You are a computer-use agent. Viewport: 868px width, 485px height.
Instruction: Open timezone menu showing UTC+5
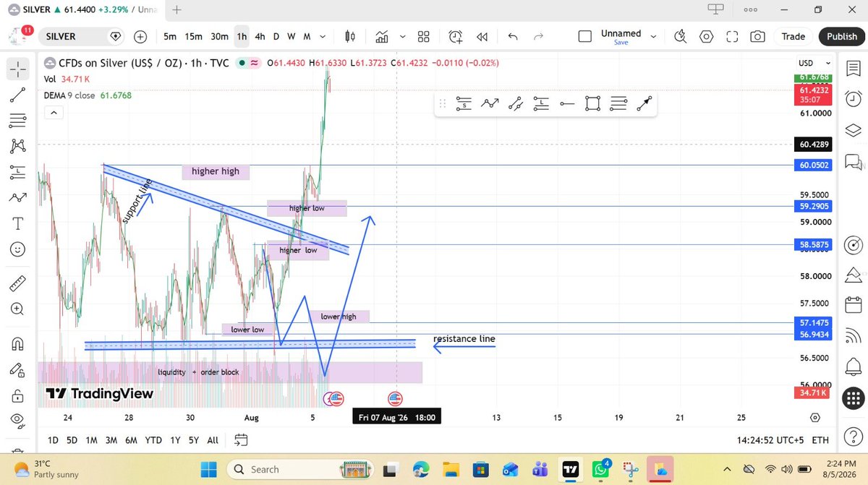tap(769, 439)
